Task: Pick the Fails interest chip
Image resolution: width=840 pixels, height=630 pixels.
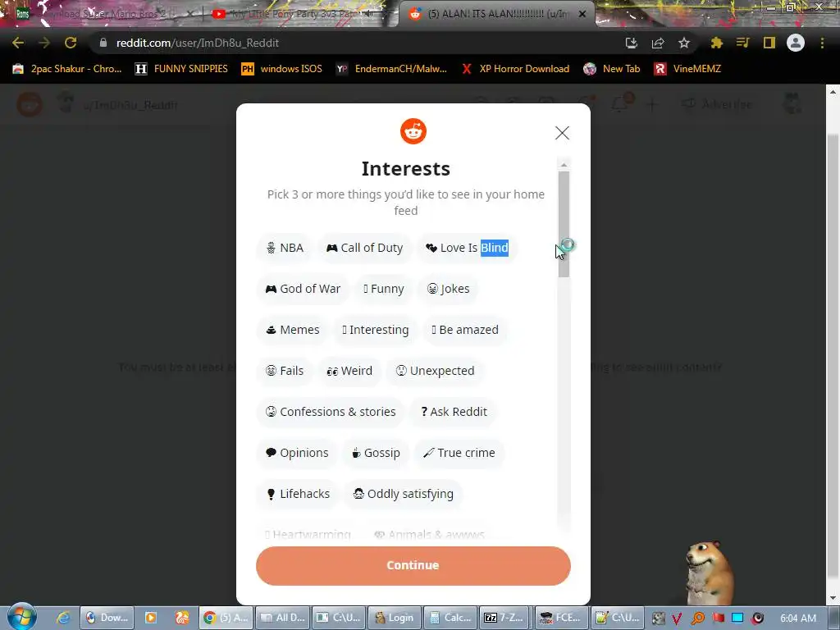Action: click(285, 371)
